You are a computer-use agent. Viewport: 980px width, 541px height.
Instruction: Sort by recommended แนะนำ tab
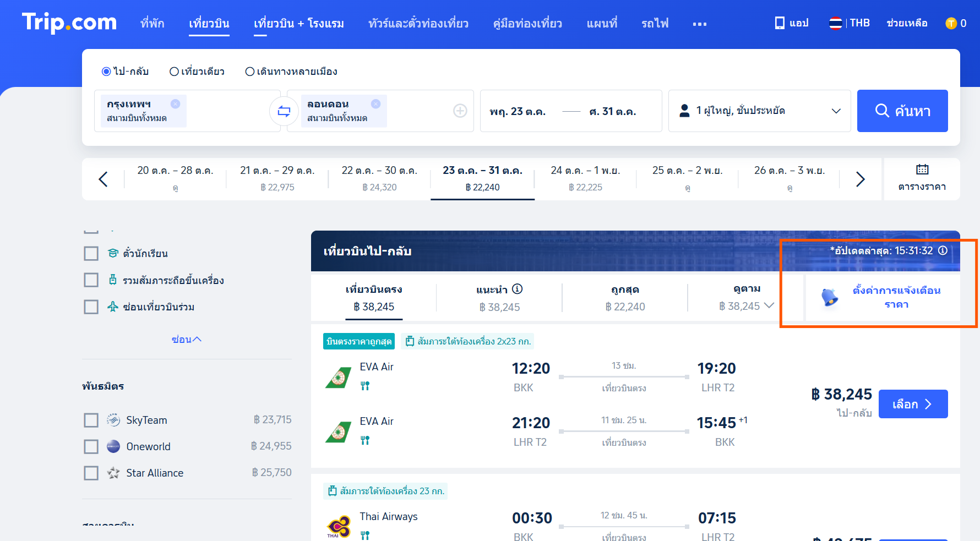499,298
